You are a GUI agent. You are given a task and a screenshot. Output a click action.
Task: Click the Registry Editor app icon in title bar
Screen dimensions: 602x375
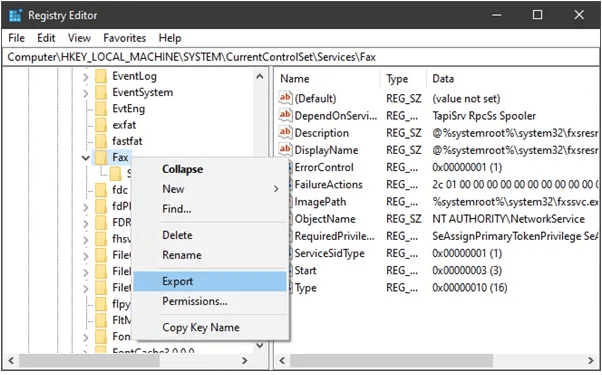click(x=16, y=15)
